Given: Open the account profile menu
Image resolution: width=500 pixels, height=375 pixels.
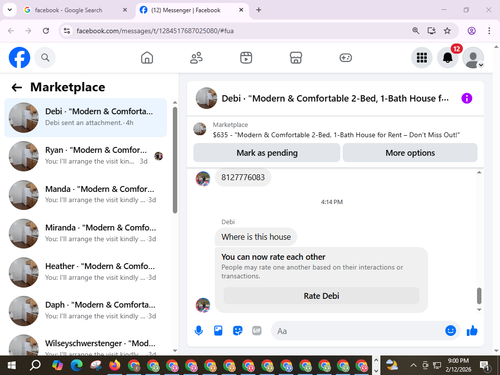Looking at the screenshot, I should [x=473, y=58].
